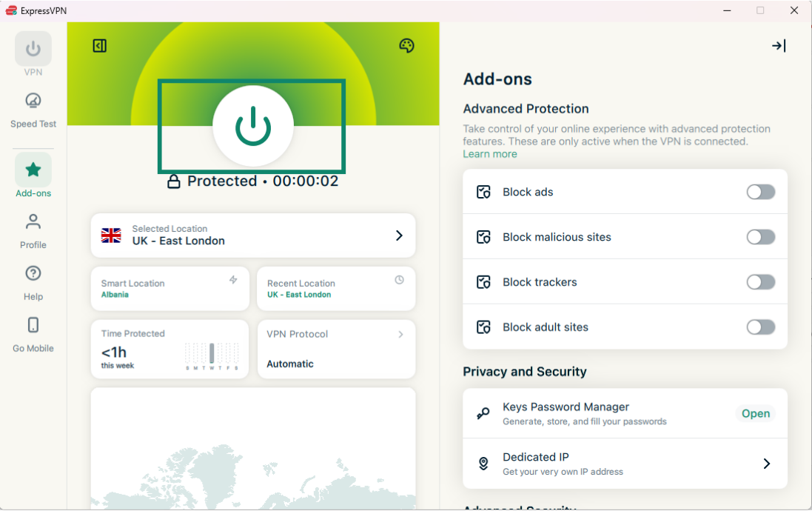
Task: Click the large power button to disconnect VPN
Action: (x=253, y=127)
